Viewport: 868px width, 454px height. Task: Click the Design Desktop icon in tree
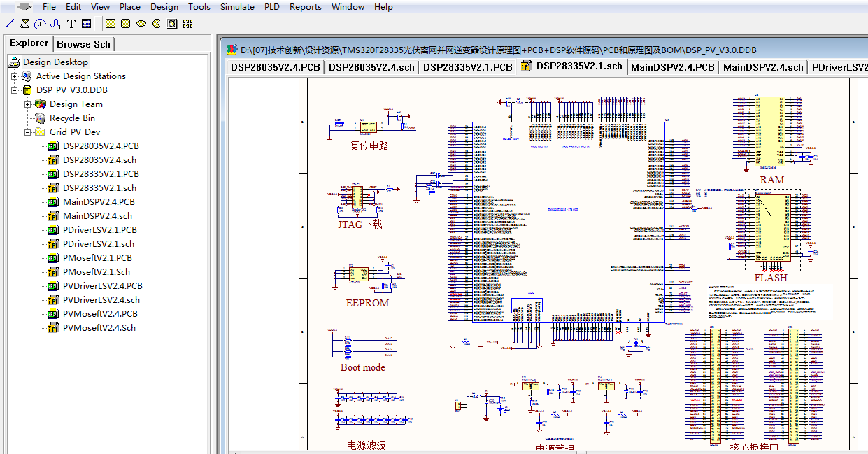click(x=15, y=62)
